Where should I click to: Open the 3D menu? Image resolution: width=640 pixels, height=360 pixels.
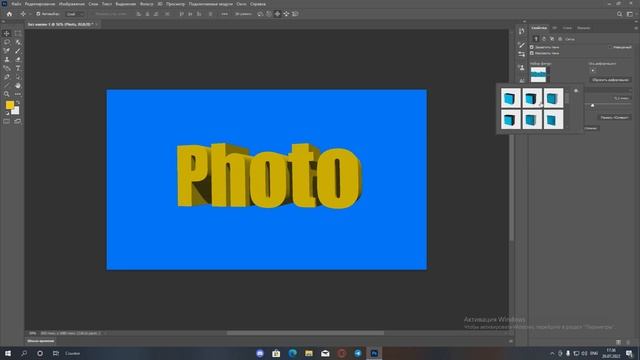pyautogui.click(x=160, y=4)
